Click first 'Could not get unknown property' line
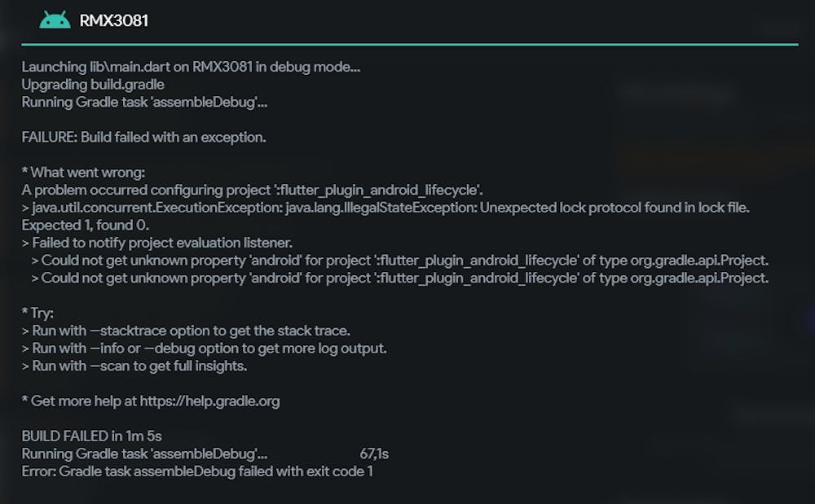This screenshot has width=815, height=504. (x=400, y=261)
